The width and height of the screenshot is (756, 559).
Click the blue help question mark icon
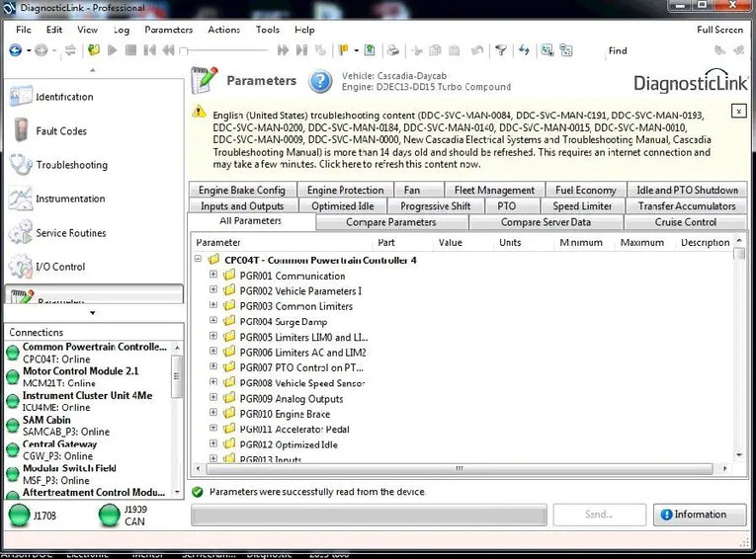click(320, 81)
